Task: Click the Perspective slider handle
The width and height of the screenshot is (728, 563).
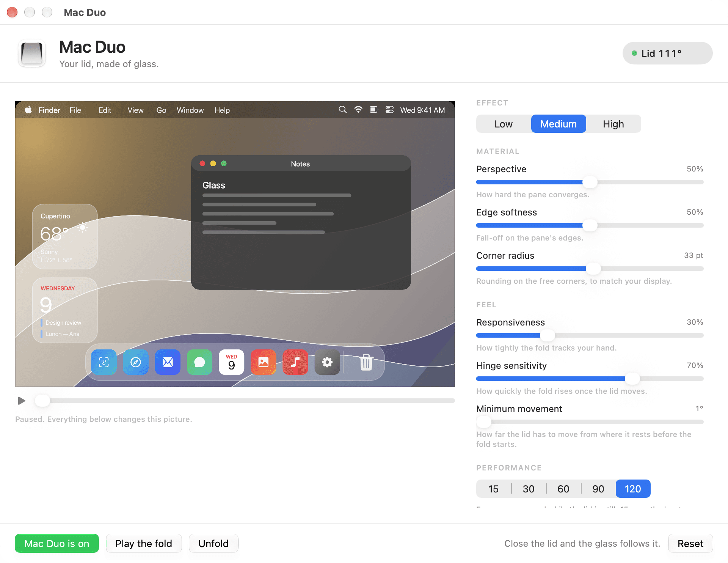Action: pos(590,182)
